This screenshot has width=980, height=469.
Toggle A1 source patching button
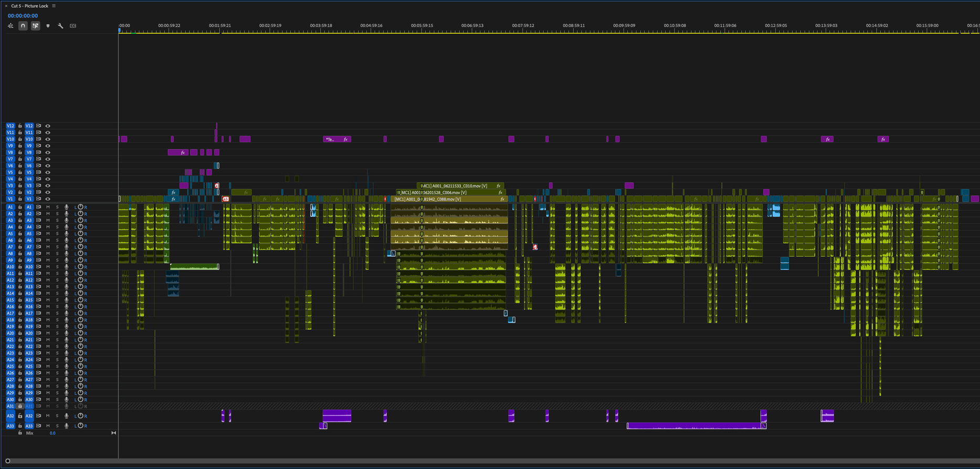click(x=10, y=207)
